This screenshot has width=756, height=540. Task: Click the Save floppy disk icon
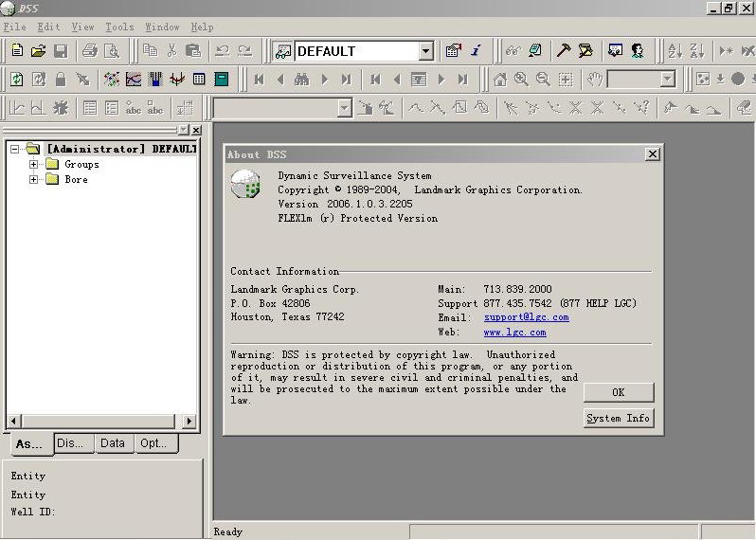click(x=61, y=50)
